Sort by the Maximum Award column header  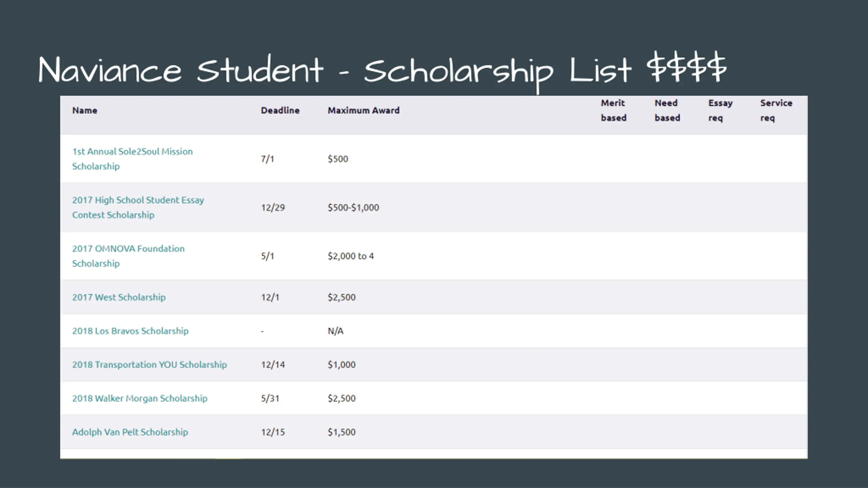(x=363, y=110)
